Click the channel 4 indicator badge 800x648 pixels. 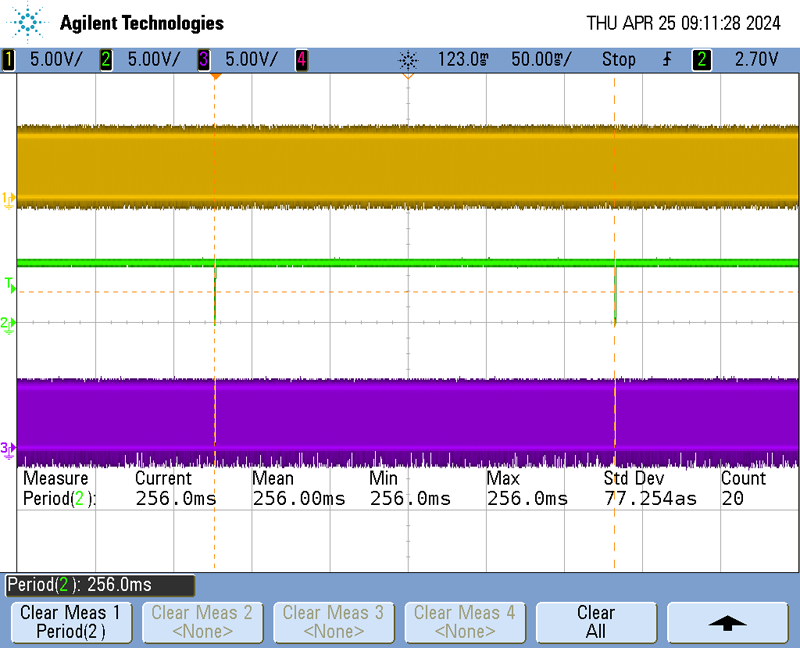click(x=301, y=60)
